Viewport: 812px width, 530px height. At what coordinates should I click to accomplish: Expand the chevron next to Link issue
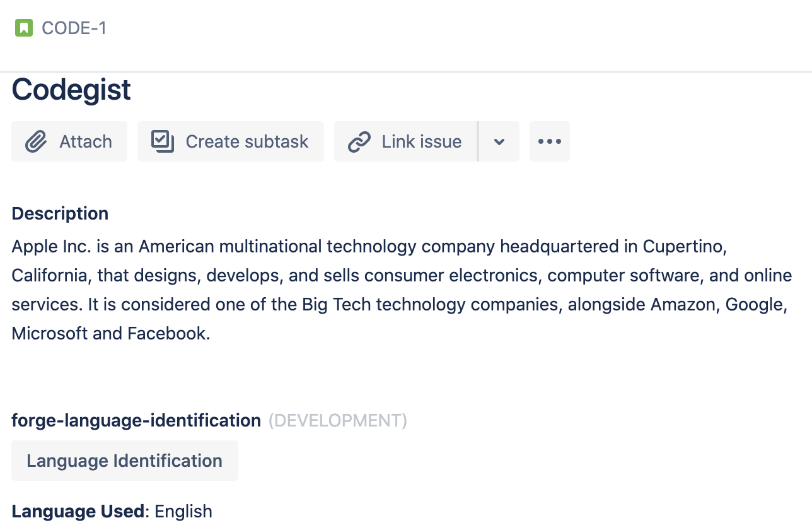499,141
